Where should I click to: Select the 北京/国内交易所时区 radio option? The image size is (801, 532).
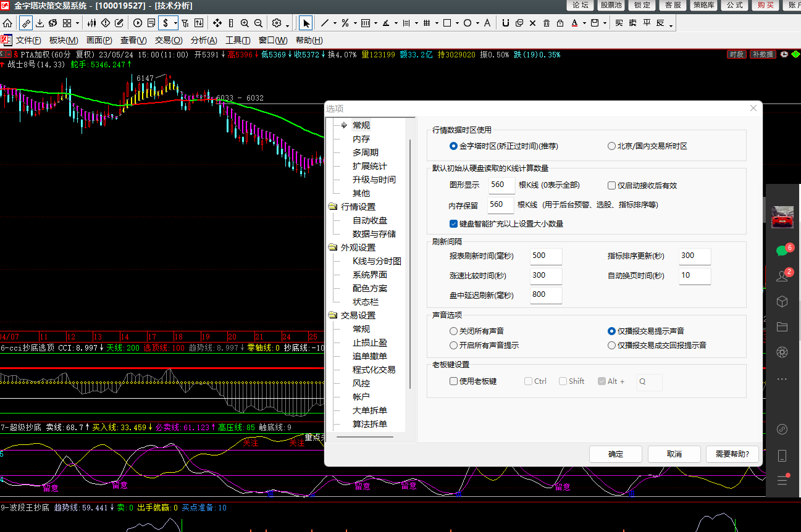click(x=612, y=146)
